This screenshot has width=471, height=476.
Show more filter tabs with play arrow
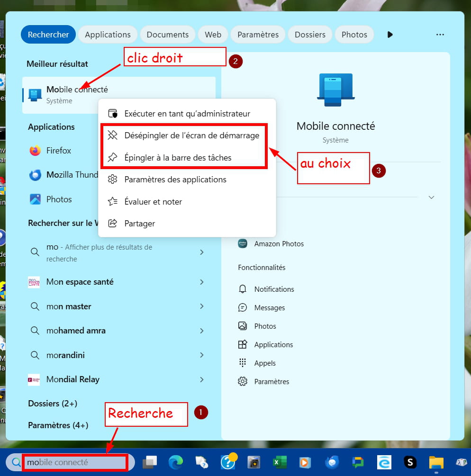click(x=390, y=35)
